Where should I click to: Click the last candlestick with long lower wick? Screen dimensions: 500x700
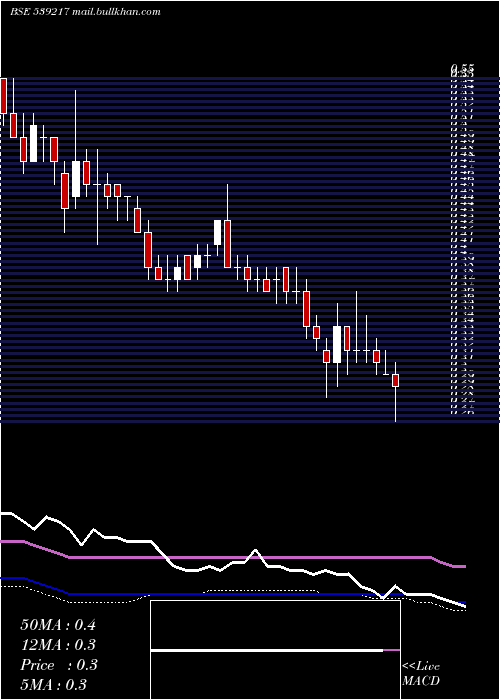pyautogui.click(x=395, y=391)
